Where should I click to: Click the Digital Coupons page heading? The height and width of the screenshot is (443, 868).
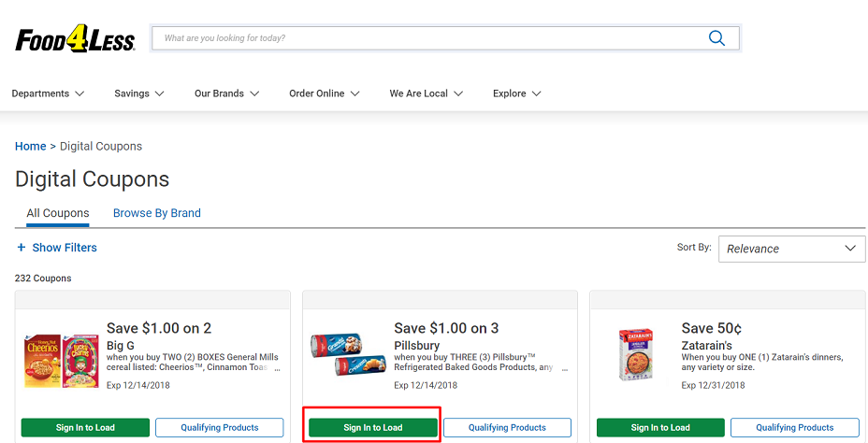[92, 179]
